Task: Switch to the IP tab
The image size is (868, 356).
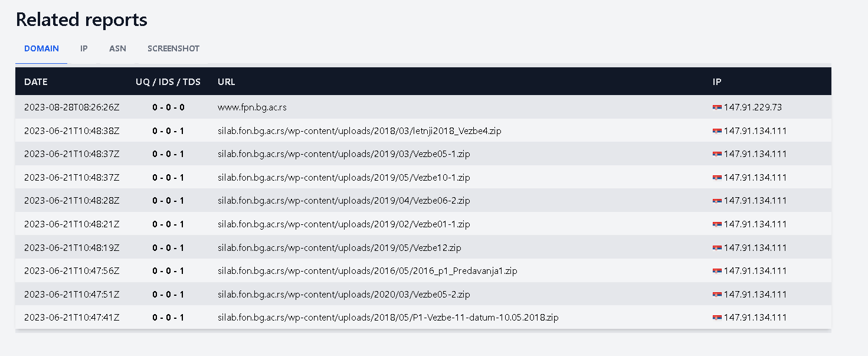Action: coord(84,49)
